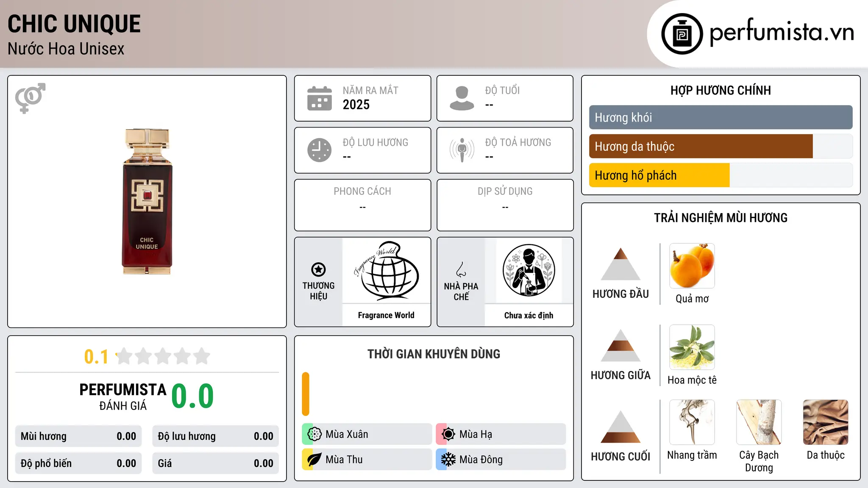Select the Mùa Hạ season row
Screen dimensions: 868x488
pyautogui.click(x=501, y=434)
